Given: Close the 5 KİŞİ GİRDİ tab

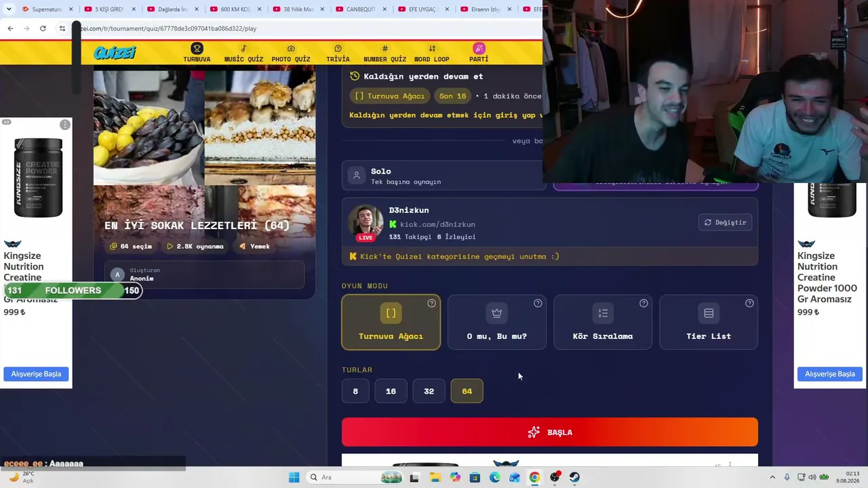Looking at the screenshot, I should [134, 9].
